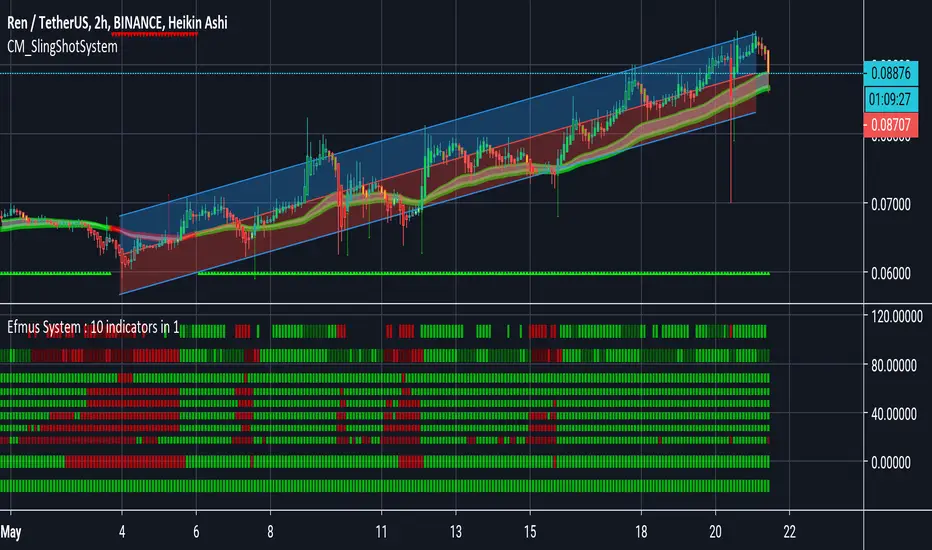Click date 4 on the time axis
The image size is (932, 550).
122,532
